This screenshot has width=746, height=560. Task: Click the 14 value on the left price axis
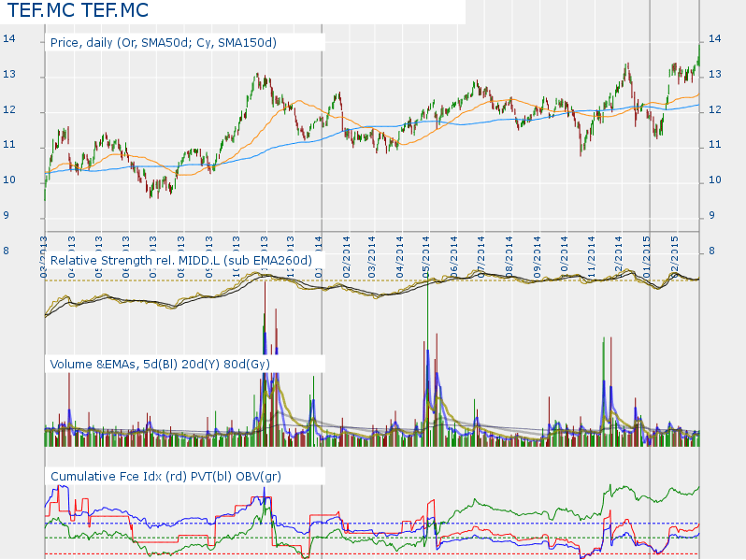pyautogui.click(x=9, y=39)
